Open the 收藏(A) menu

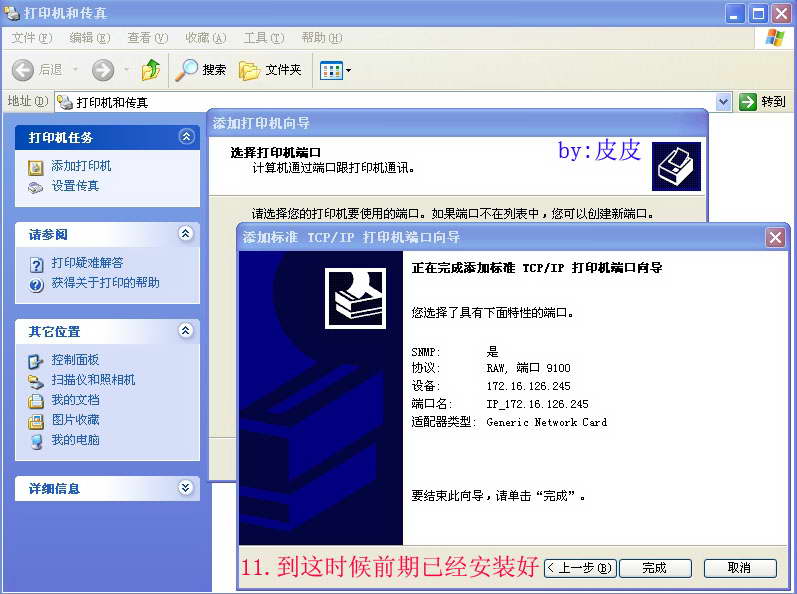tap(205, 38)
